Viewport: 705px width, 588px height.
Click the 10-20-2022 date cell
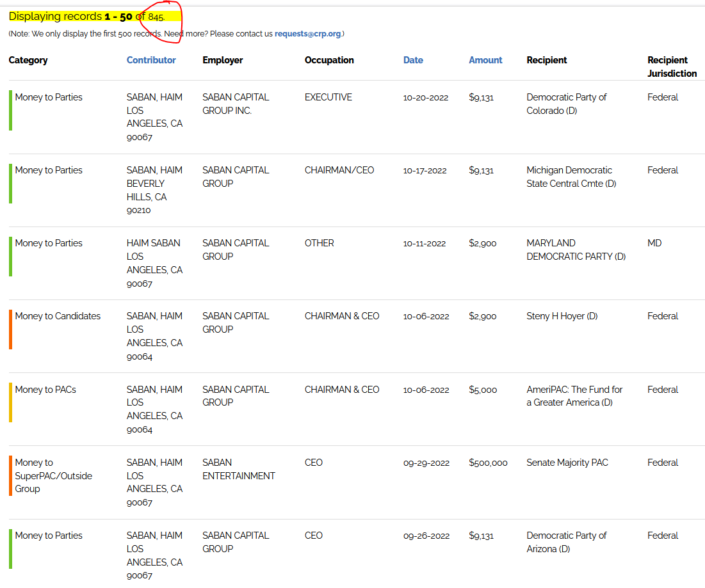point(425,97)
